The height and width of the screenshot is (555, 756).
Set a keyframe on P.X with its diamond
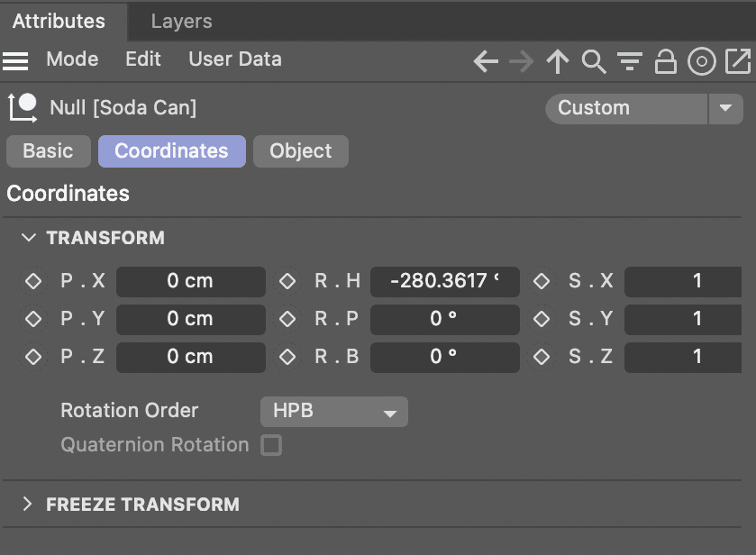pos(32,281)
